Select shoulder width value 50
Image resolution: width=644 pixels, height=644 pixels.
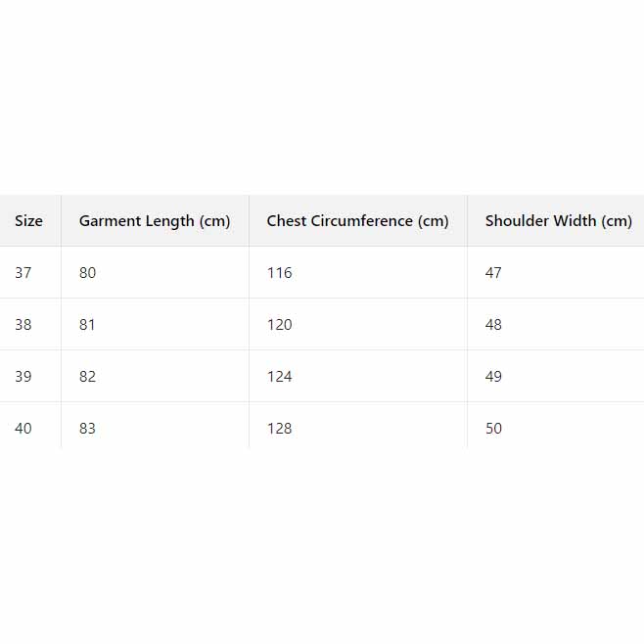(493, 429)
